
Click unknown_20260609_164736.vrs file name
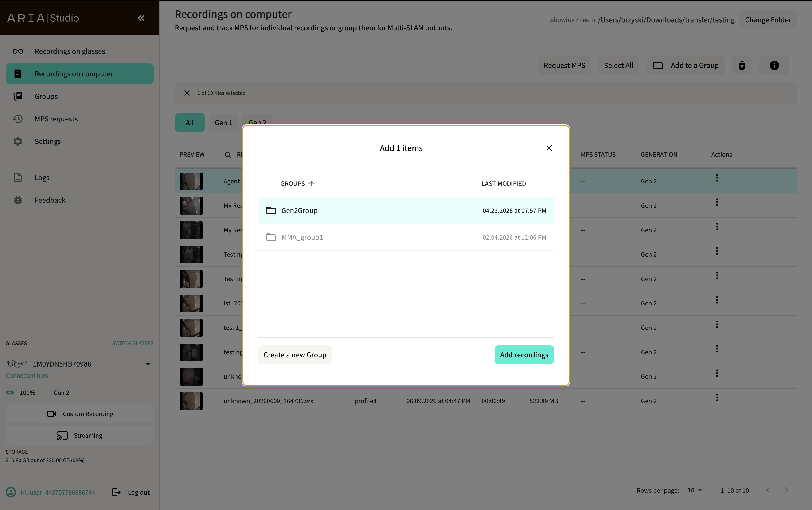coord(268,401)
